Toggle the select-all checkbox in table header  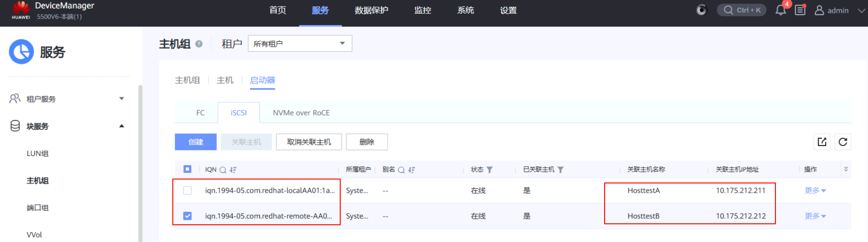coord(187,169)
